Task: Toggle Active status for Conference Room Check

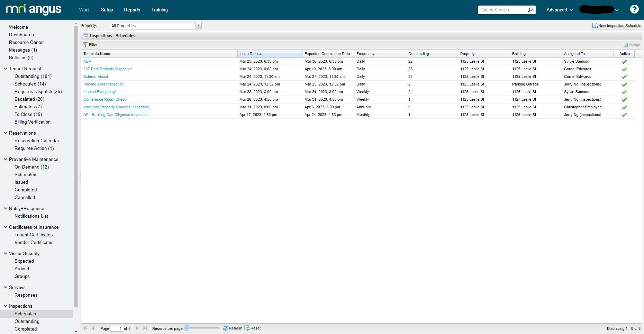Action: point(624,99)
